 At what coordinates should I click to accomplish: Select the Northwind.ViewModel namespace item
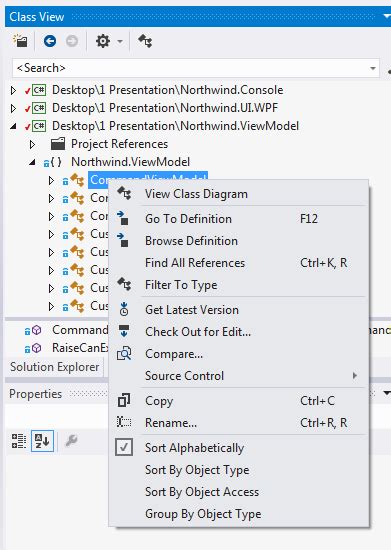click(x=130, y=162)
